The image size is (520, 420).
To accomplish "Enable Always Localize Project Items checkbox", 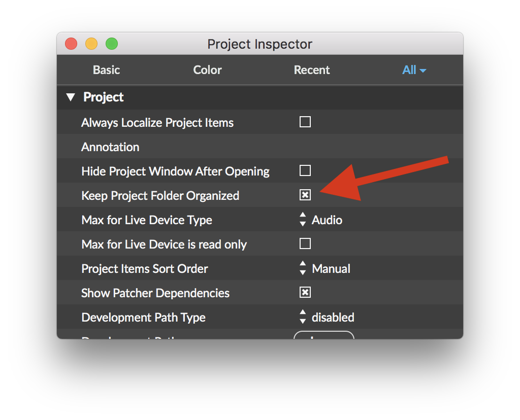I will click(x=305, y=122).
